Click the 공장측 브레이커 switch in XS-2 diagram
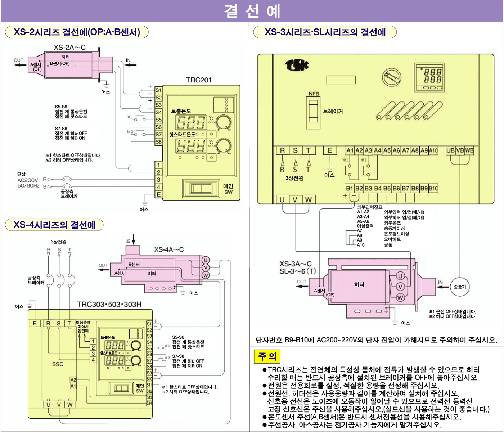 (67, 182)
